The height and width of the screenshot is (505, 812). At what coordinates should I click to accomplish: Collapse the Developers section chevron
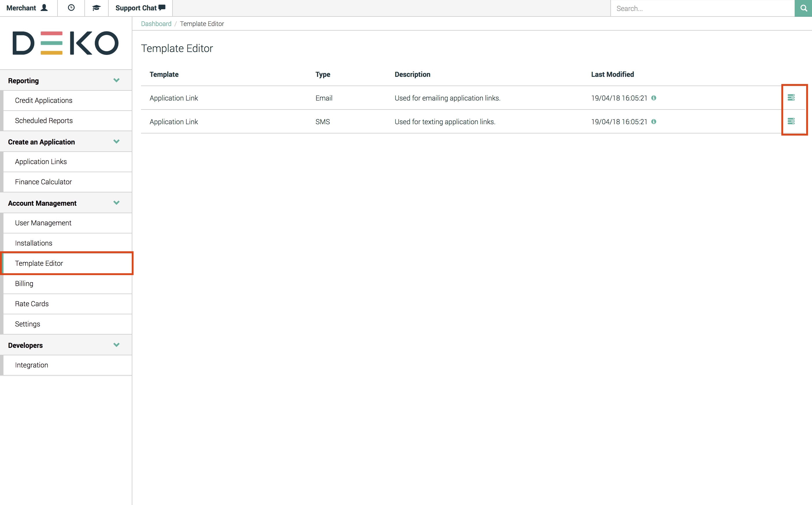[116, 345]
